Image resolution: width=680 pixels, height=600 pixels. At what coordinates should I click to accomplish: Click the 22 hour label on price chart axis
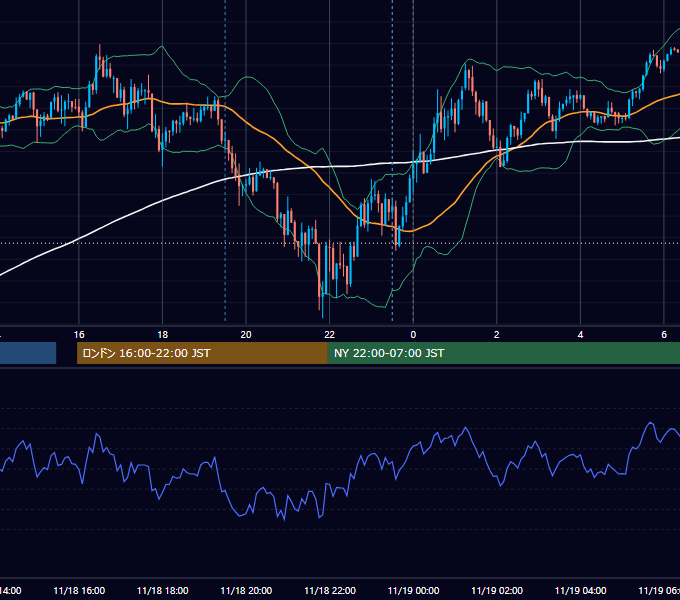(330, 335)
